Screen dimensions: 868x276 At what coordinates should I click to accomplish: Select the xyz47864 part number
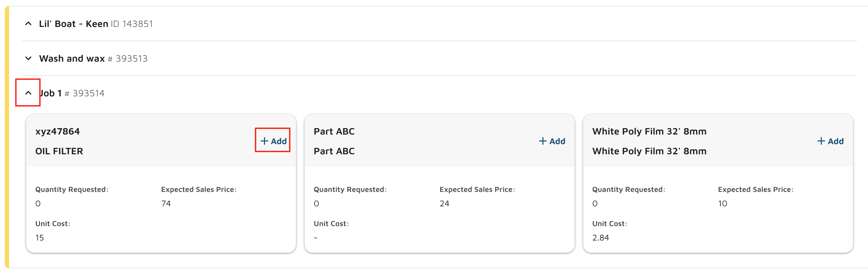coord(58,131)
